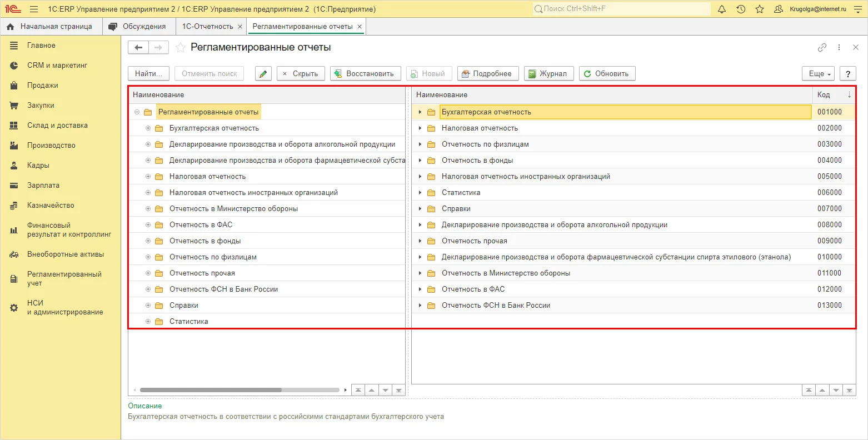The image size is (868, 440).
Task: Expand Отчетность в ФАС in left tree
Action: (x=148, y=225)
